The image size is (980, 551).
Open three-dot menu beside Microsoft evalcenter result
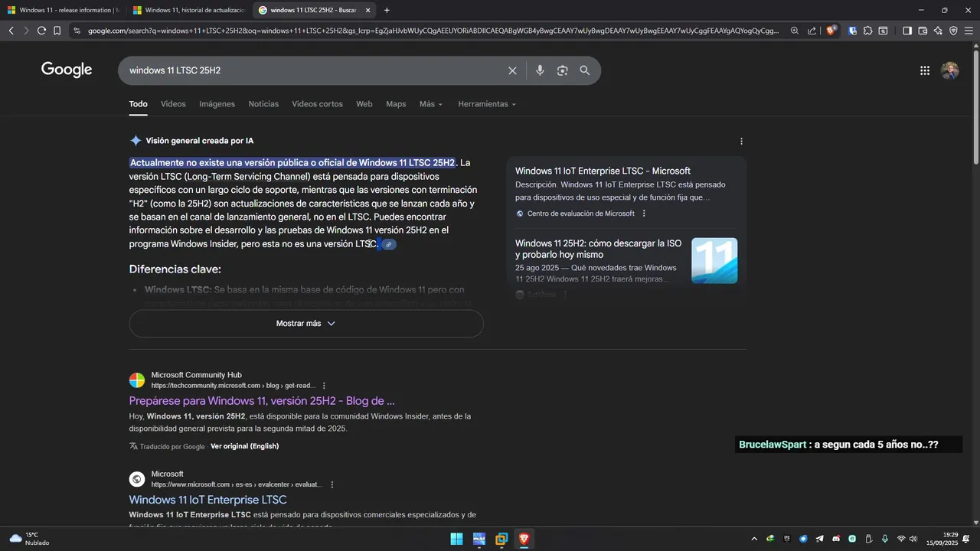click(332, 484)
